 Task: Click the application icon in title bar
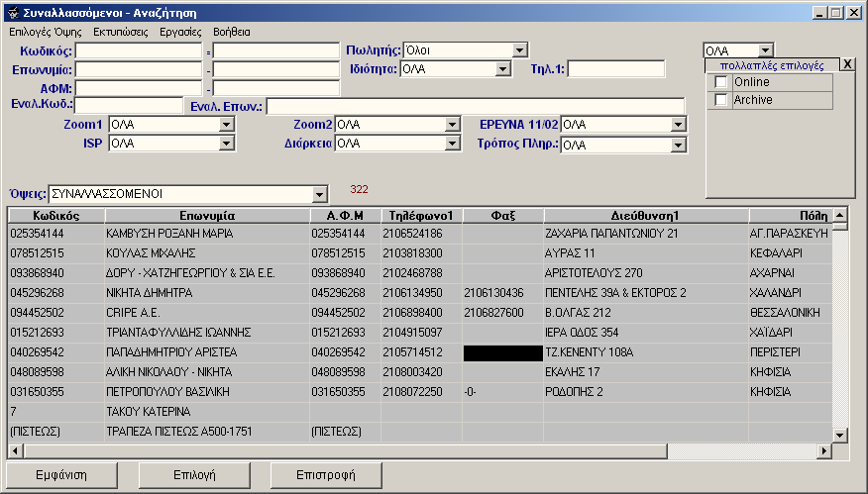pyautogui.click(x=12, y=12)
